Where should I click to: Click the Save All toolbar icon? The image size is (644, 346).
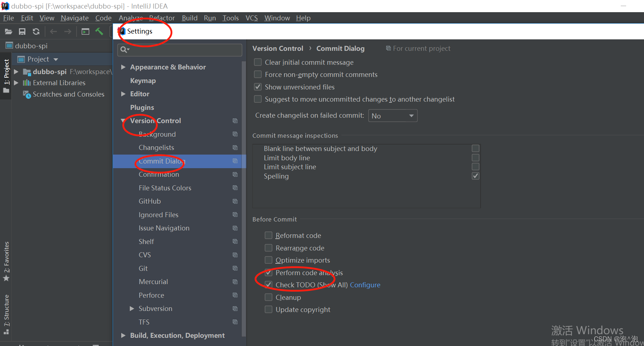tap(22, 32)
